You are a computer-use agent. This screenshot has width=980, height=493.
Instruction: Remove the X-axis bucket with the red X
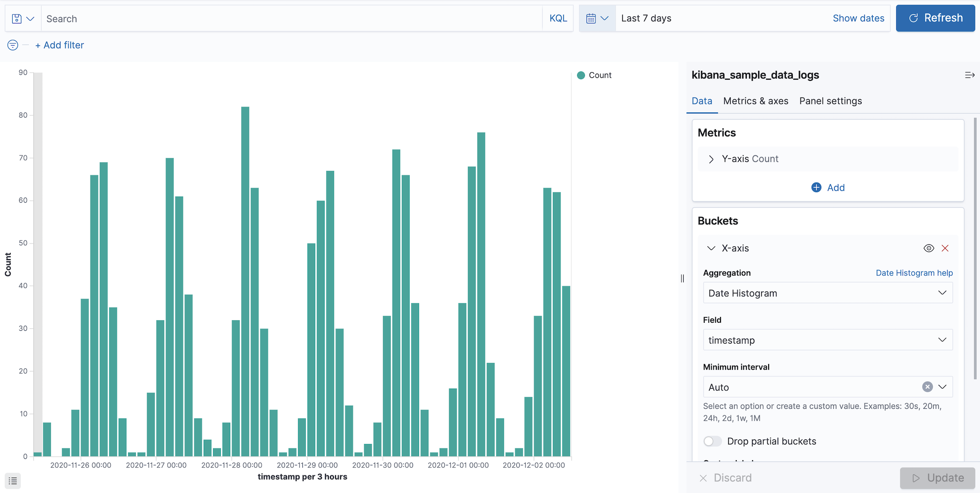click(945, 248)
